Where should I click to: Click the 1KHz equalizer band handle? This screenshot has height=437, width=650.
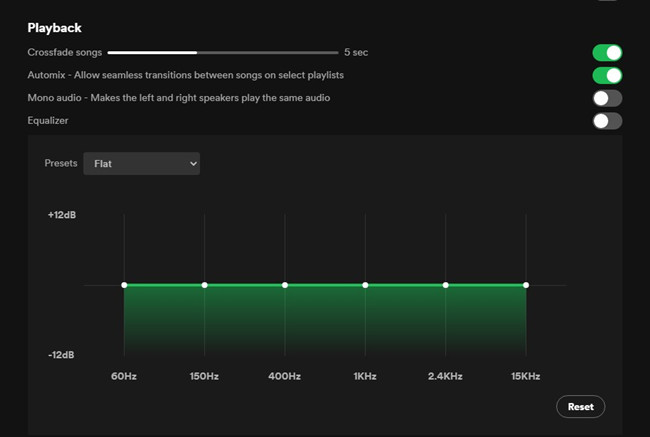point(365,285)
